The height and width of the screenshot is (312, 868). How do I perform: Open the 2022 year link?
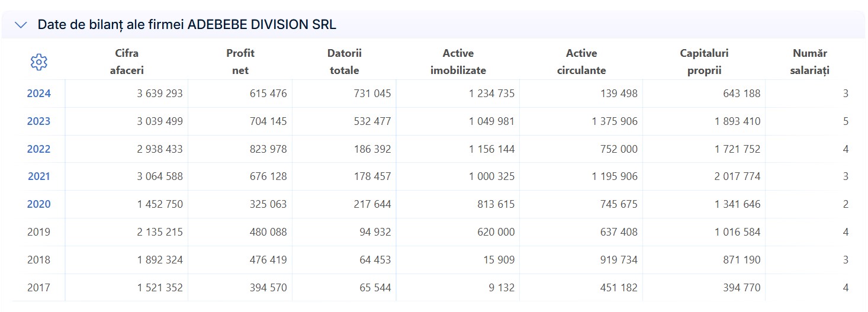(x=39, y=149)
